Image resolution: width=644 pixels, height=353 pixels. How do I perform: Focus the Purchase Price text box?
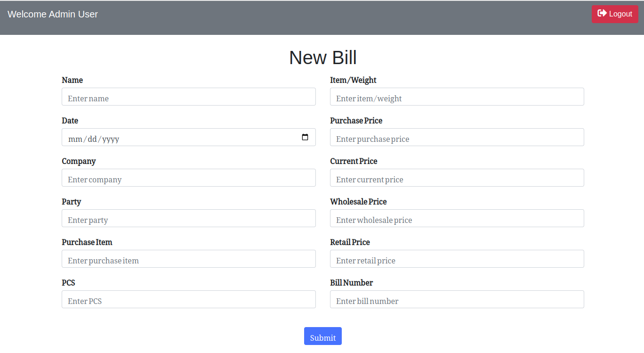click(x=457, y=138)
